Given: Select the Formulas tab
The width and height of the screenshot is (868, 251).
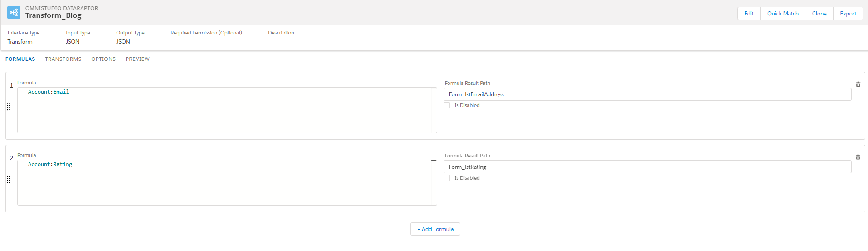Looking at the screenshot, I should (x=20, y=59).
